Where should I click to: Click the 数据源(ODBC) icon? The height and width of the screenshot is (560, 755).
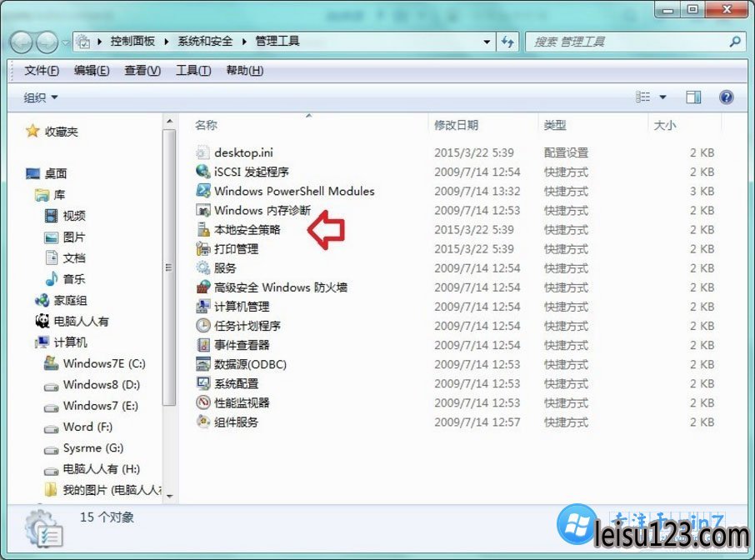(x=202, y=364)
